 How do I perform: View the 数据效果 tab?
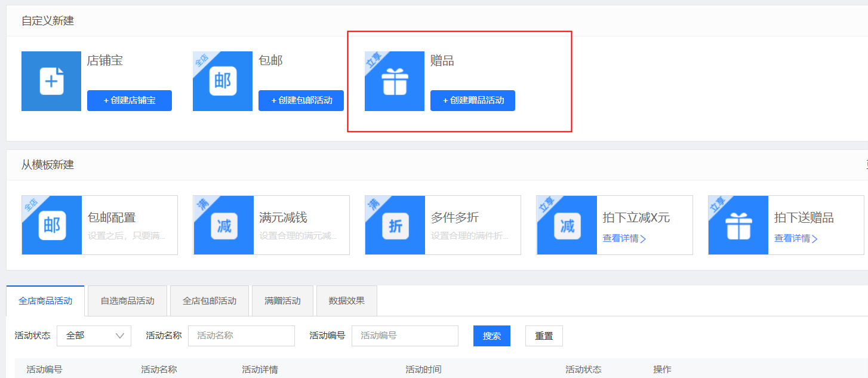pyautogui.click(x=346, y=300)
